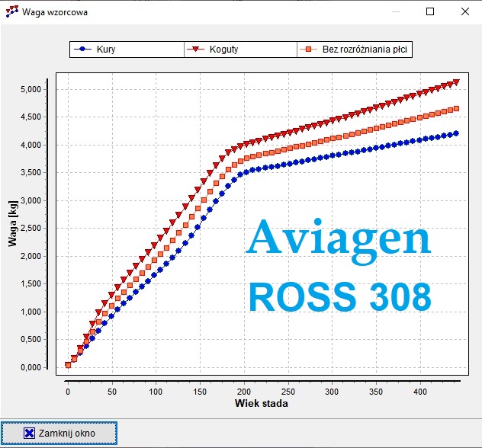This screenshot has width=482, height=448.
Task: Select the Koguty legend label
Action: point(225,50)
